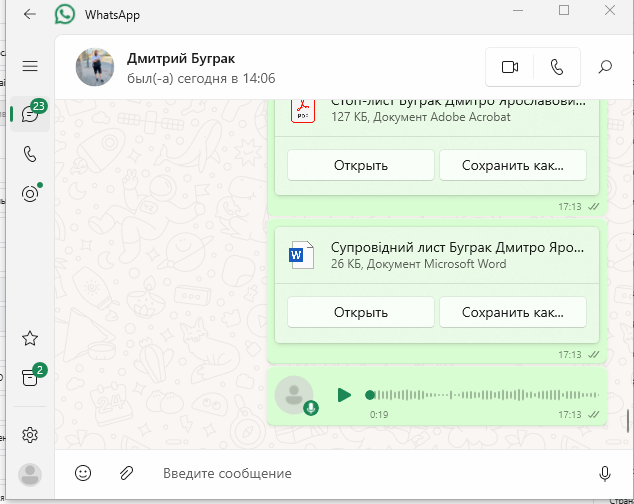Click contact name Дмитрий Буграк
The width and height of the screenshot is (634, 504).
pos(181,59)
